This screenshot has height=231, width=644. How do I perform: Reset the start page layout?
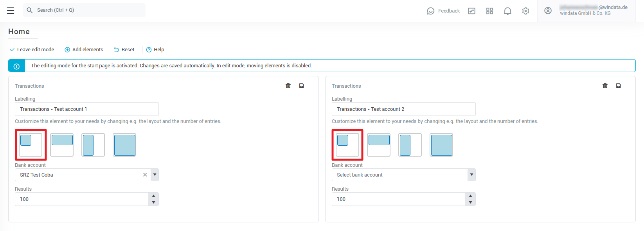tap(124, 50)
